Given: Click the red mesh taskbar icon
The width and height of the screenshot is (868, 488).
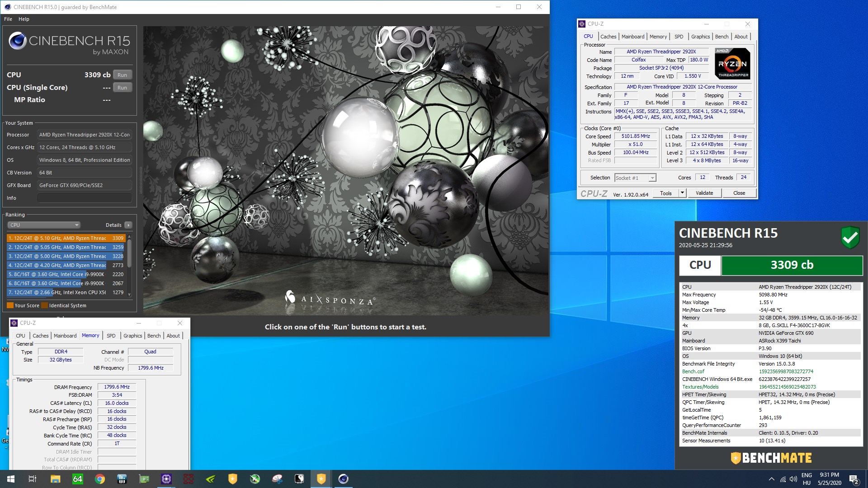Looking at the screenshot, I should pyautogui.click(x=189, y=479).
